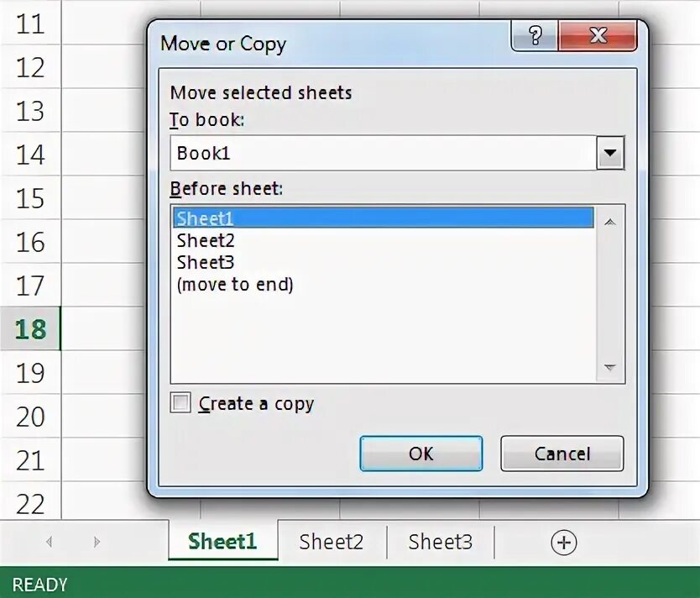Open the To book dropdown arrow
The width and height of the screenshot is (700, 598).
pos(610,153)
